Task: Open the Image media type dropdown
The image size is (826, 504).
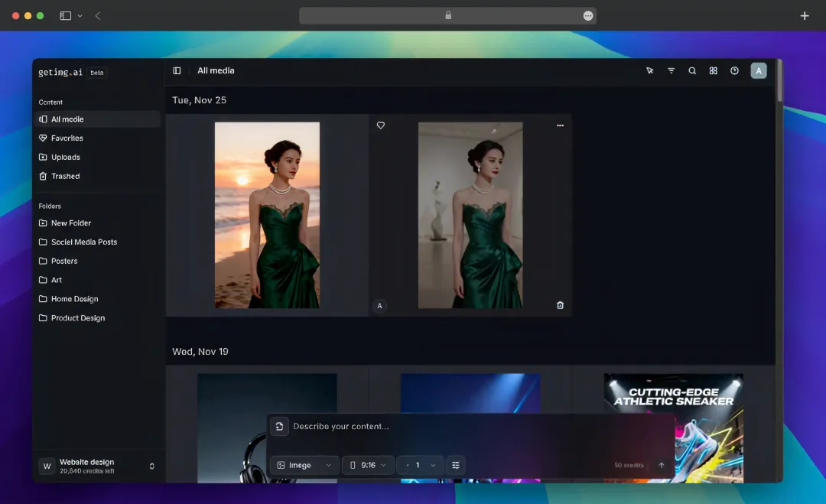Action: pyautogui.click(x=304, y=465)
